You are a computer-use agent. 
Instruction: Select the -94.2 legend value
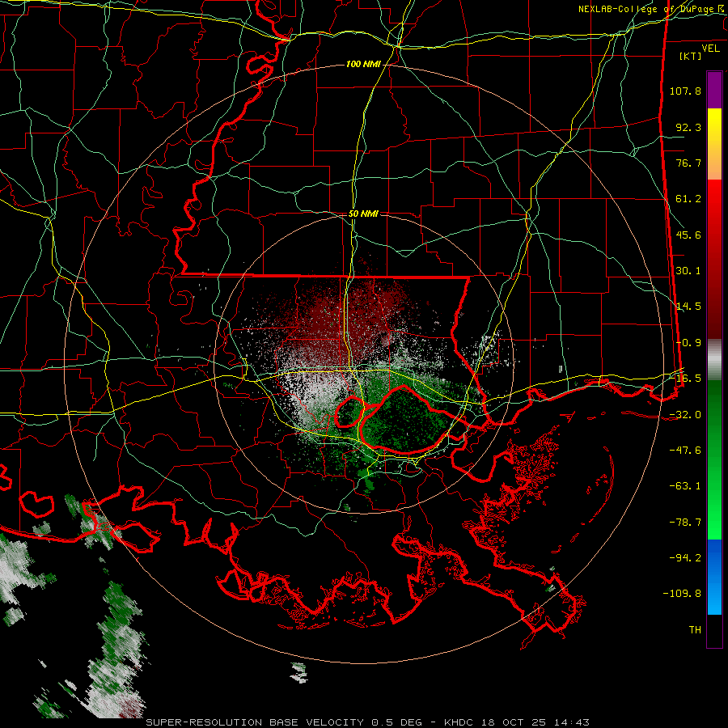685,558
